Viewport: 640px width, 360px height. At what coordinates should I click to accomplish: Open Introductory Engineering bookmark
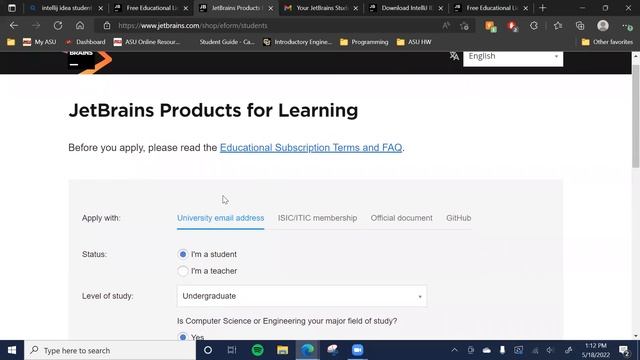tap(298, 42)
